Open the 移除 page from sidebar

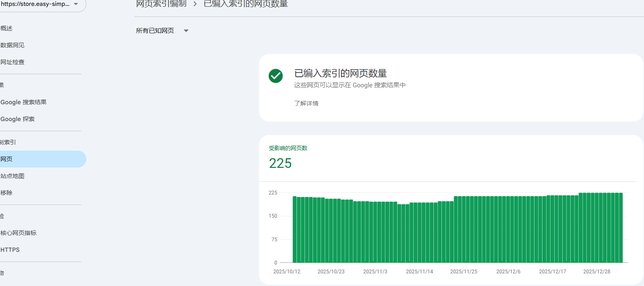point(7,193)
